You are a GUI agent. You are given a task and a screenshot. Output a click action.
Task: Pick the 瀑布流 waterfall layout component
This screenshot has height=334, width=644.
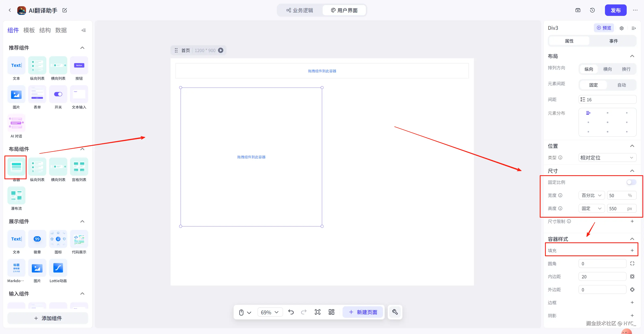[16, 199]
